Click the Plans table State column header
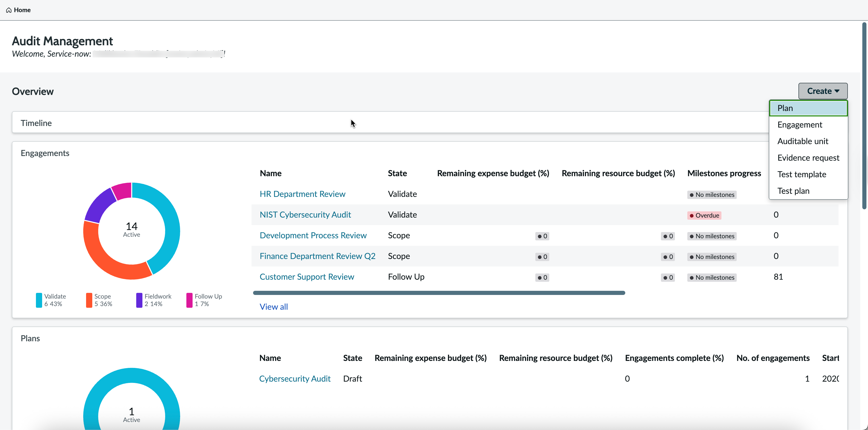 coord(353,358)
